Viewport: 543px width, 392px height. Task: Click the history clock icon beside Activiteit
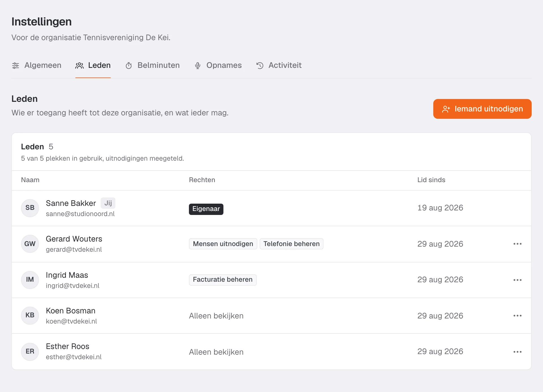(x=260, y=66)
